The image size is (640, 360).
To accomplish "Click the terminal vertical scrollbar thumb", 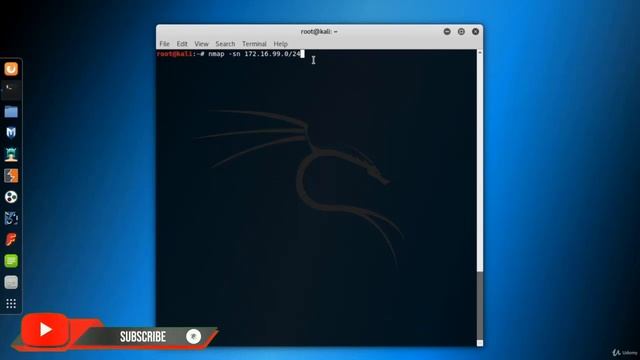I will 480,305.
